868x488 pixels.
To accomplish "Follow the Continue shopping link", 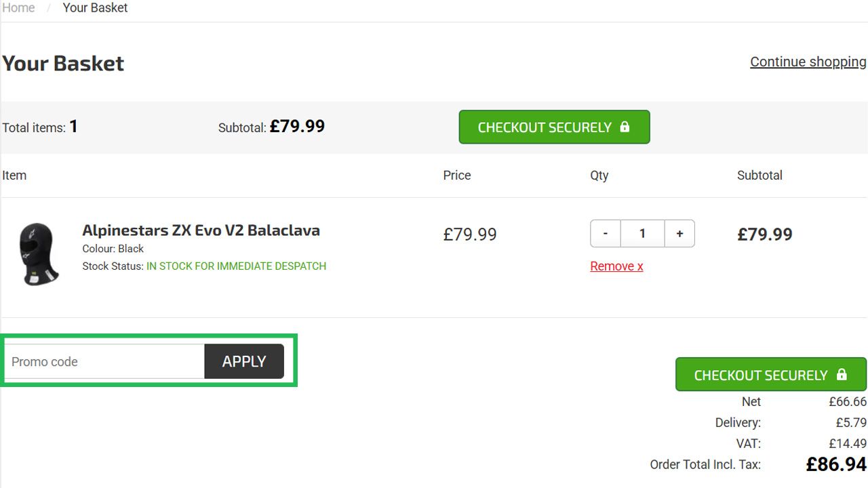I will tap(808, 62).
